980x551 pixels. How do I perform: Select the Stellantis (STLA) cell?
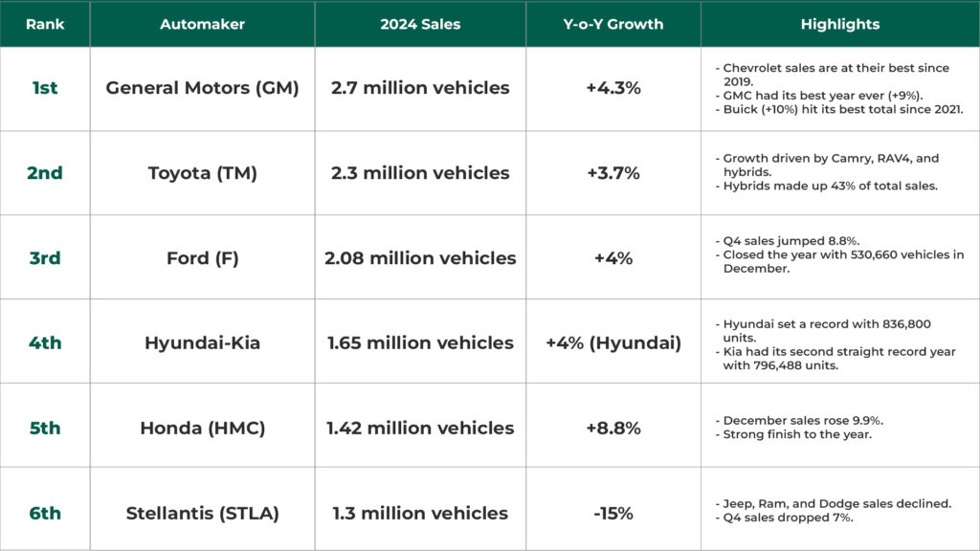201,512
